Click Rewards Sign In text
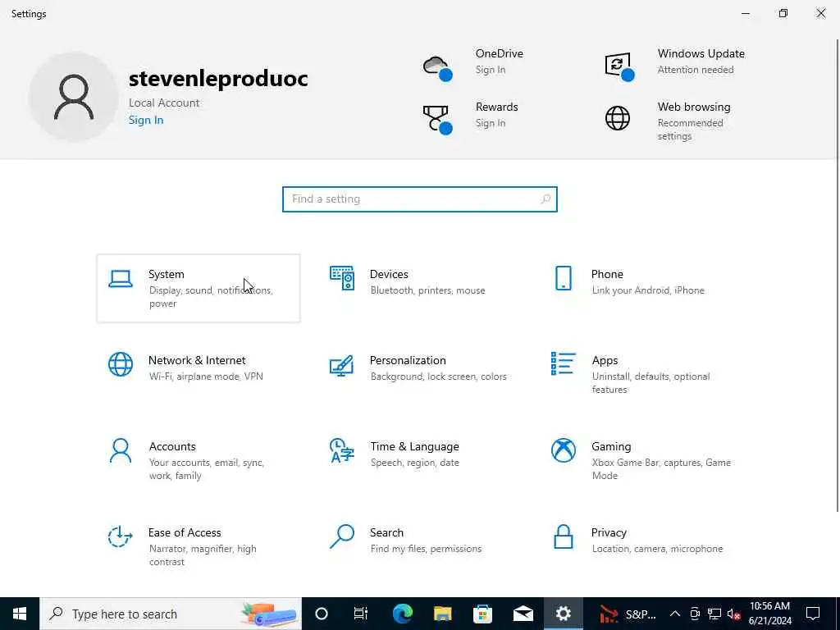Image resolution: width=840 pixels, height=630 pixels. tap(491, 123)
